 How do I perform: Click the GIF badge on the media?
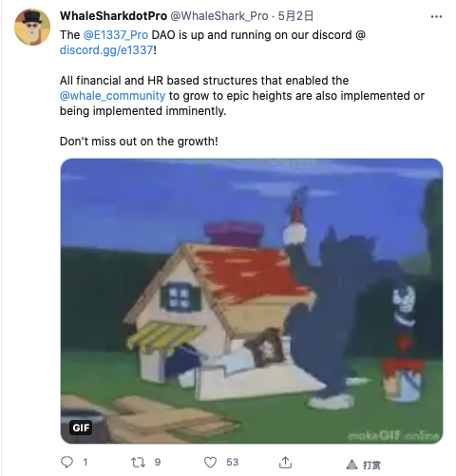[81, 428]
